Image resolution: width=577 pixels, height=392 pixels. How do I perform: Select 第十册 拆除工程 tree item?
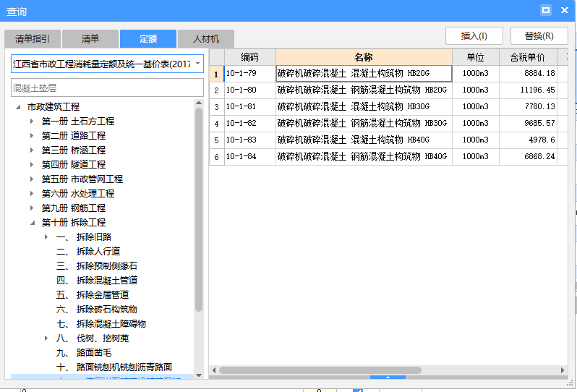point(74,223)
